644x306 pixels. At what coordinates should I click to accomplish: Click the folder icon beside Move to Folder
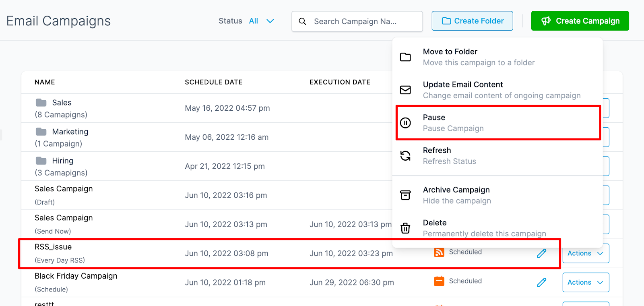[x=405, y=57]
